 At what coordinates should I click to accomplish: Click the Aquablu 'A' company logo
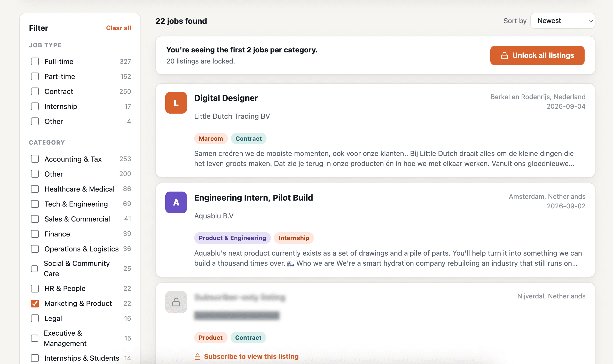pyautogui.click(x=176, y=202)
